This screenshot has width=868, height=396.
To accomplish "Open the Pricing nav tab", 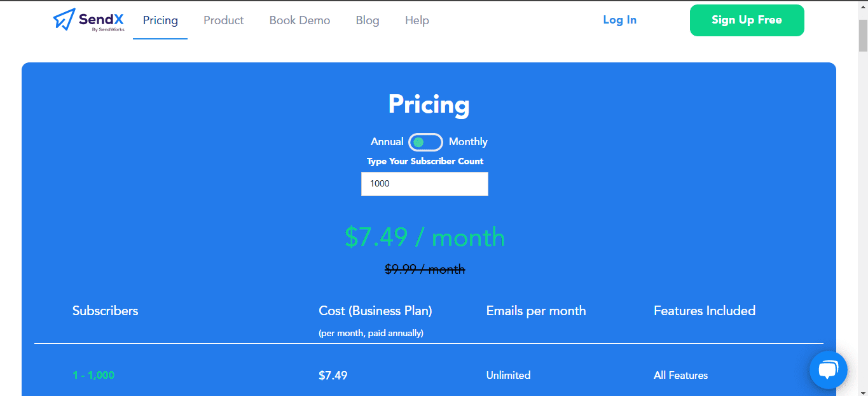I will click(160, 20).
